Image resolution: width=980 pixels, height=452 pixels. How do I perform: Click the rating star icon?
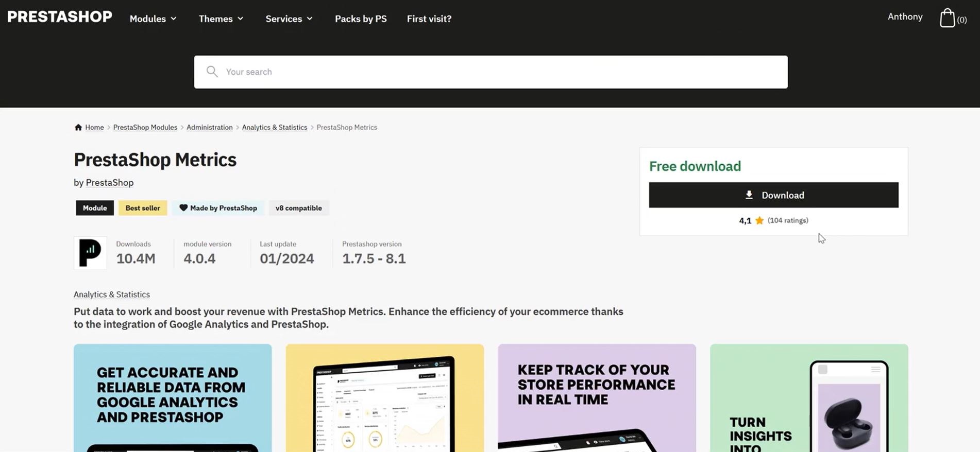(759, 220)
